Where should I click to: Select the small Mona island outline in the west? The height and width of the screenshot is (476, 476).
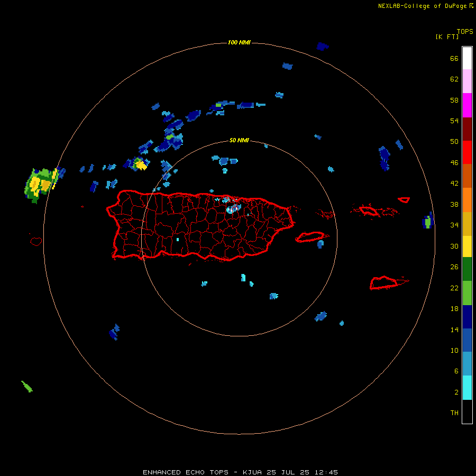click(36, 241)
